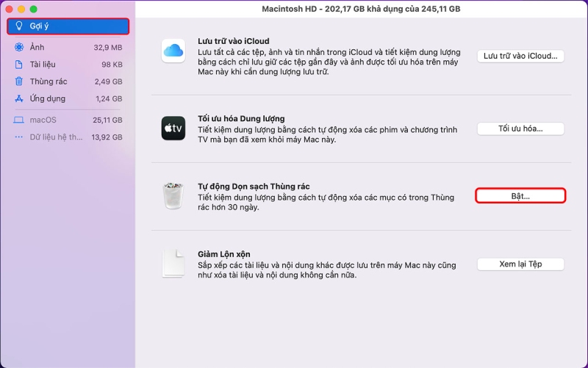Click the laptop icon beside macOS
The width and height of the screenshot is (588, 368).
point(19,120)
